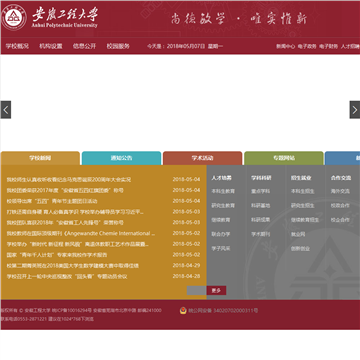Click the 合作交流 column heading

(x=341, y=178)
